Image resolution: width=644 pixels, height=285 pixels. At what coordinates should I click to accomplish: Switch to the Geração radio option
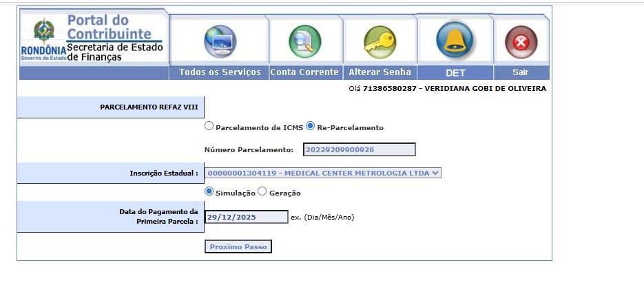[x=262, y=192]
